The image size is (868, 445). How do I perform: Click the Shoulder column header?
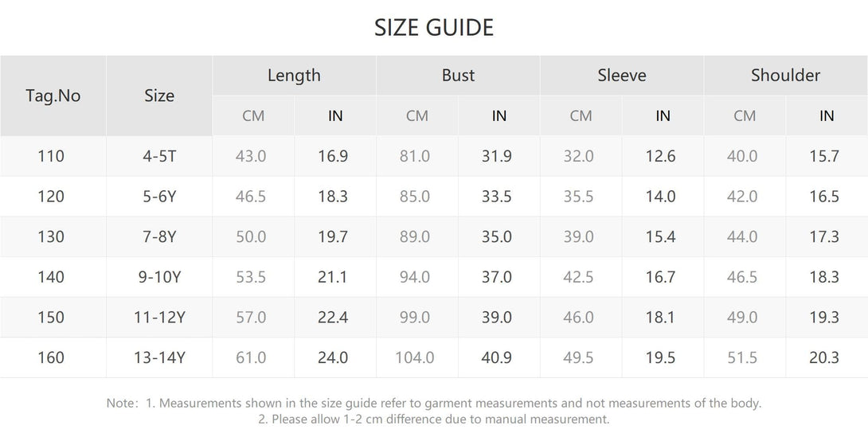pyautogui.click(x=785, y=76)
